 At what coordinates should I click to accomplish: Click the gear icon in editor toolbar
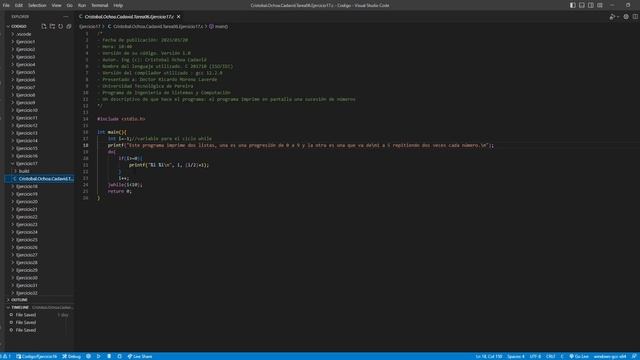[x=626, y=17]
